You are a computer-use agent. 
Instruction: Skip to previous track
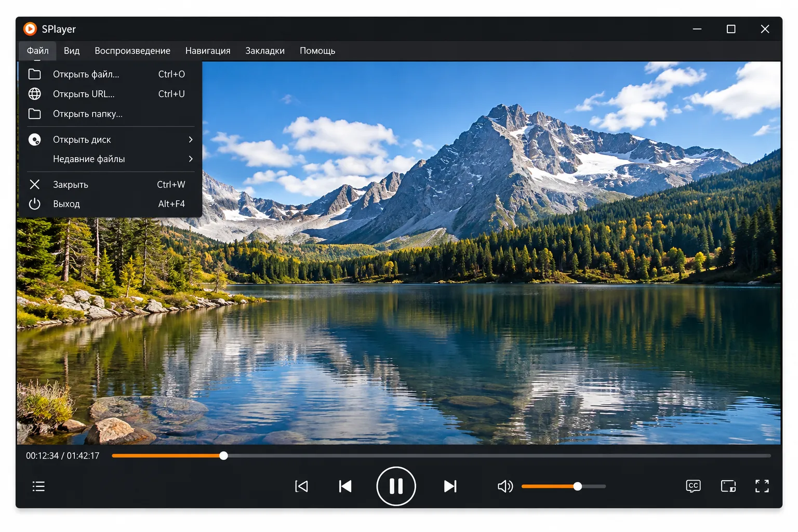(345, 486)
